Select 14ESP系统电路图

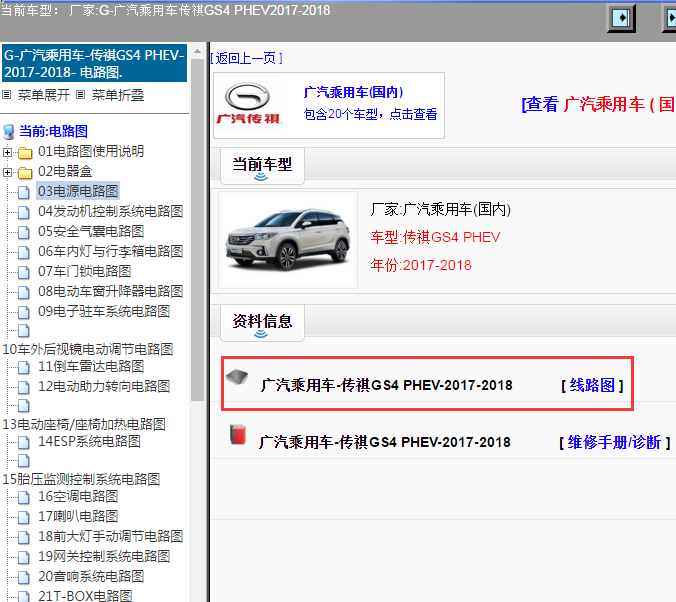pyautogui.click(x=89, y=441)
